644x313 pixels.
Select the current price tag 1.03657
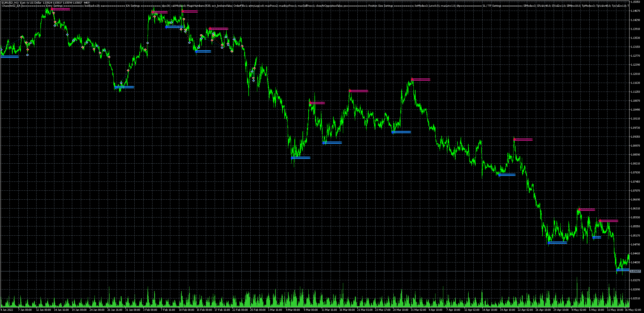tap(635, 271)
